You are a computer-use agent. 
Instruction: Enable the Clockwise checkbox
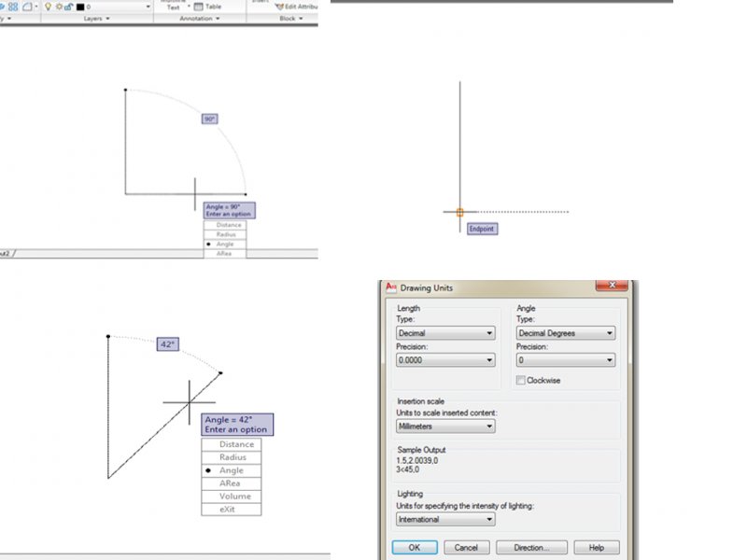(x=521, y=380)
